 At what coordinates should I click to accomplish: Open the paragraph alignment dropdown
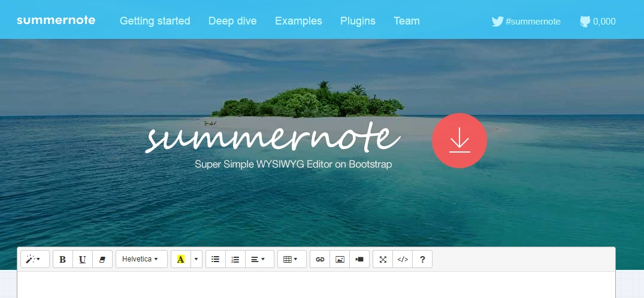259,260
